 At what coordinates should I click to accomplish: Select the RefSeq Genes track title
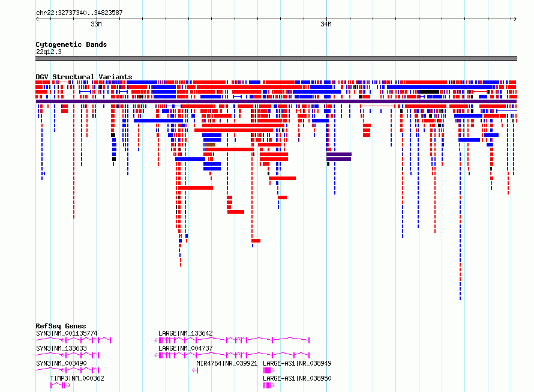pyautogui.click(x=61, y=326)
